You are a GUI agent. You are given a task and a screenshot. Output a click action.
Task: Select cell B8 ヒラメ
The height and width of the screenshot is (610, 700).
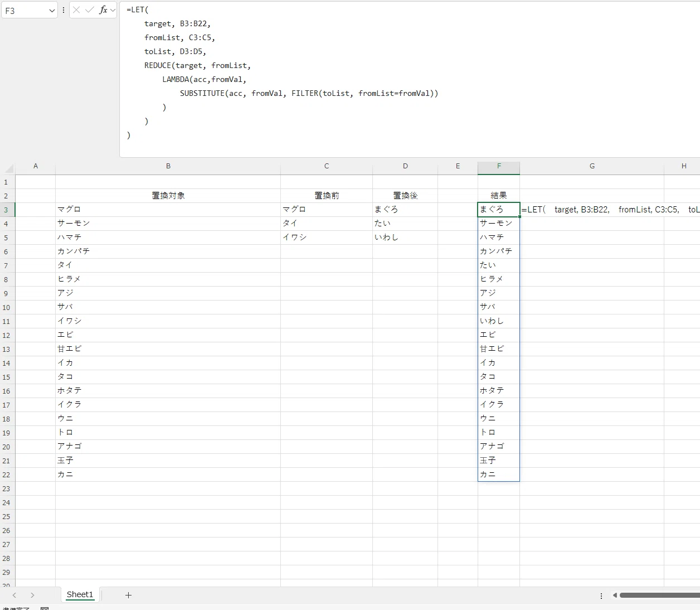tap(168, 279)
